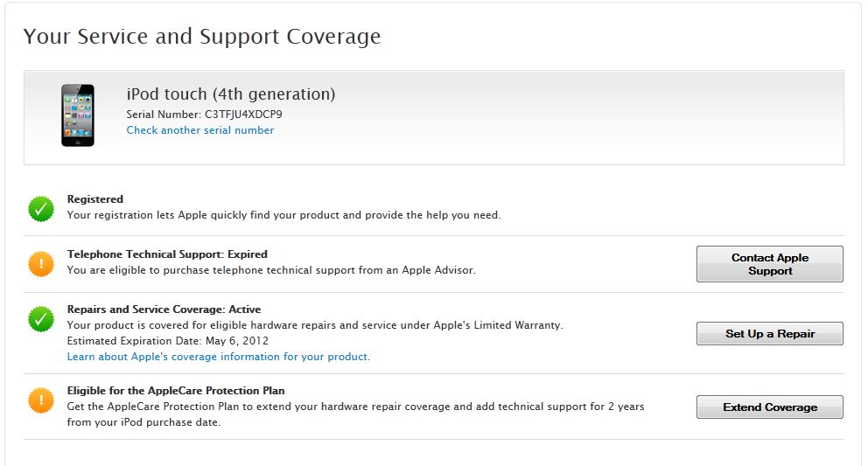Open the Check another serial number link
The image size is (868, 466).
click(x=199, y=130)
